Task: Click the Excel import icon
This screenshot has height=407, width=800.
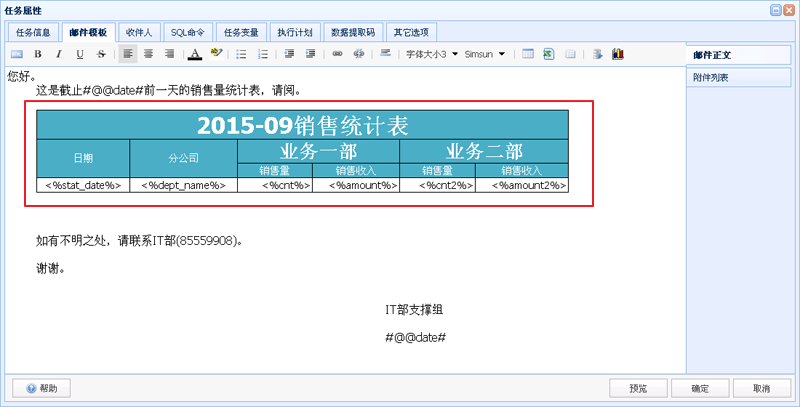Action: tap(549, 54)
